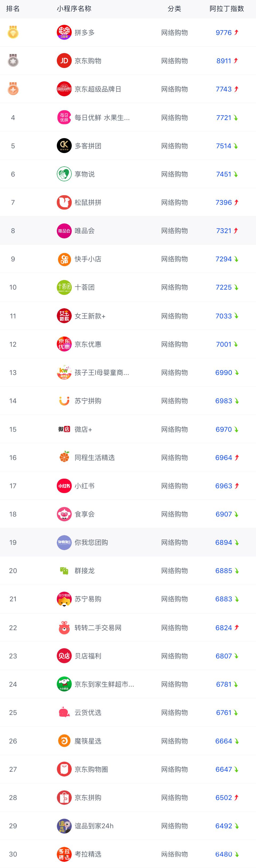Click the 小红书 red logo icon

coord(64,486)
